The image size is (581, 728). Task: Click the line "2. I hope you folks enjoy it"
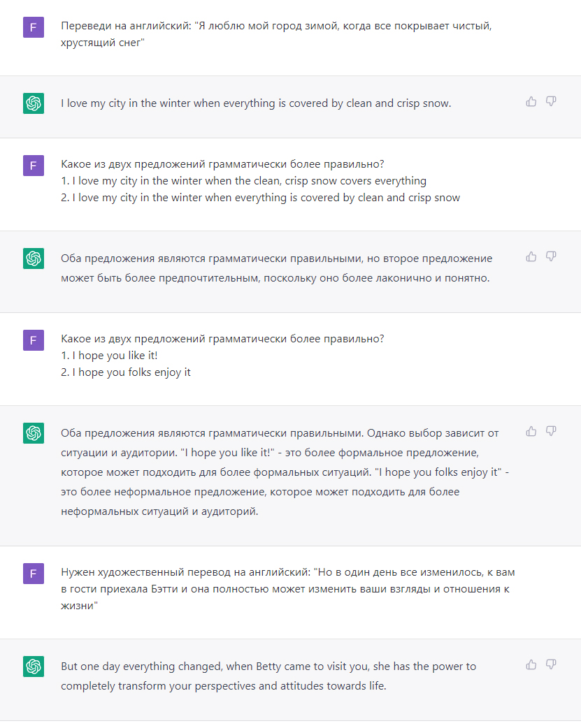[125, 372]
